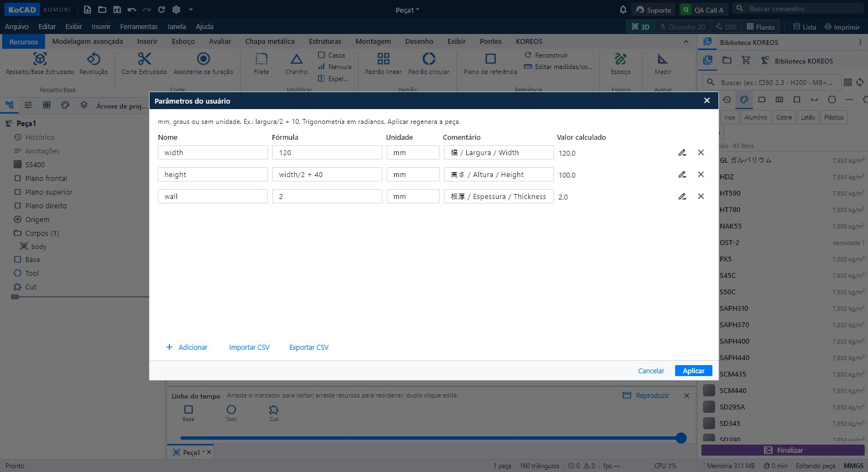Collapse the ribbon with chevron
Screen dimensions: 868x472
tap(686, 42)
